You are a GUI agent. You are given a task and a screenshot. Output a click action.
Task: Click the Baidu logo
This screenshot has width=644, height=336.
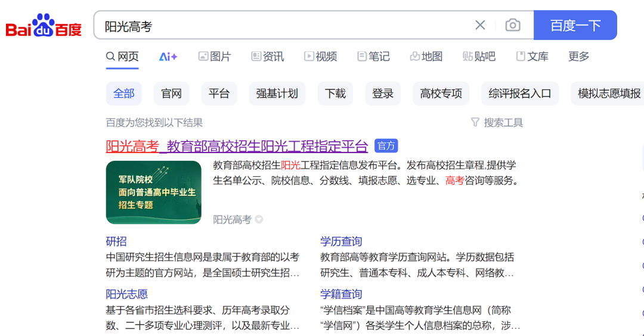tap(44, 26)
